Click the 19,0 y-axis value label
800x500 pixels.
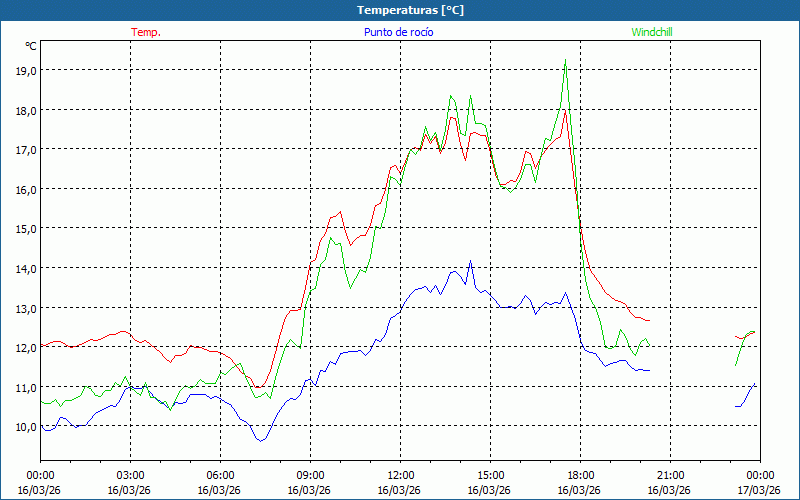click(x=26, y=71)
